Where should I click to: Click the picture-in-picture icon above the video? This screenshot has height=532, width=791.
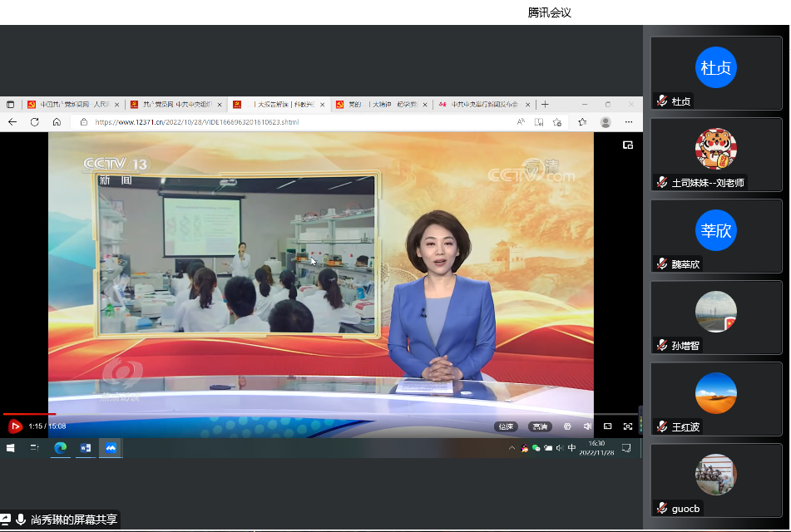click(x=628, y=145)
